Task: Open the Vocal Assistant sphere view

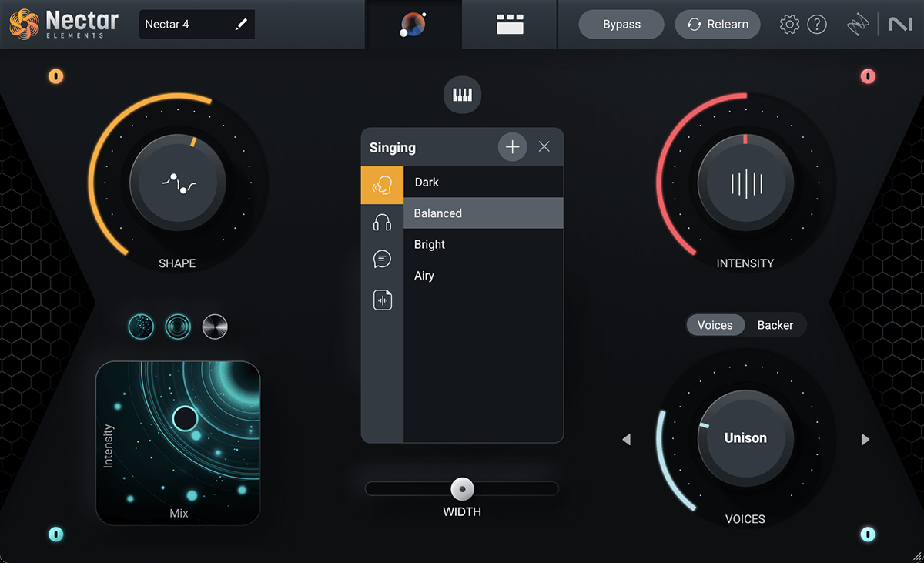Action: tap(413, 24)
